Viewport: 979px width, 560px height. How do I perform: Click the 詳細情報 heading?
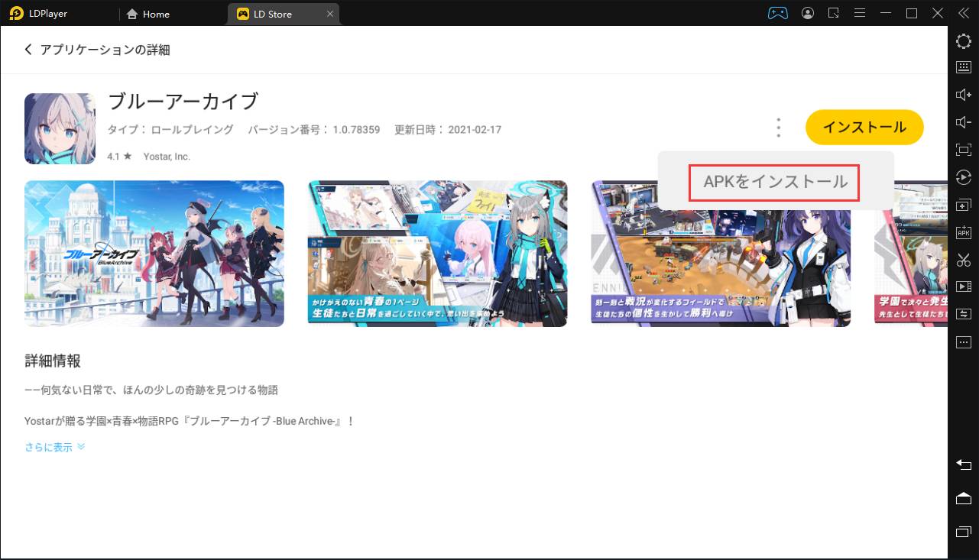pyautogui.click(x=53, y=361)
